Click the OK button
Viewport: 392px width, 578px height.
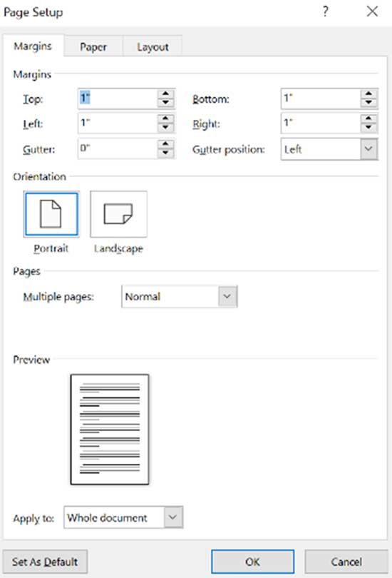tap(252, 562)
